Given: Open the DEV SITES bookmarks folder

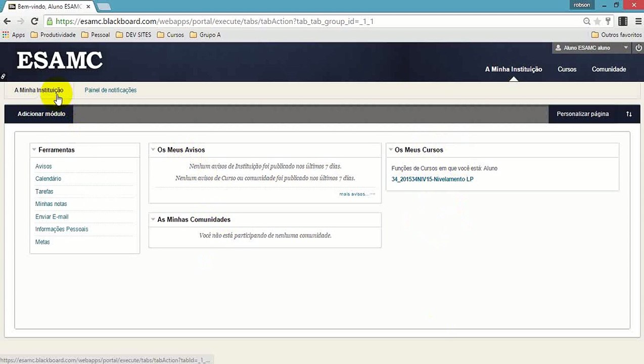Looking at the screenshot, I should pyautogui.click(x=133, y=35).
